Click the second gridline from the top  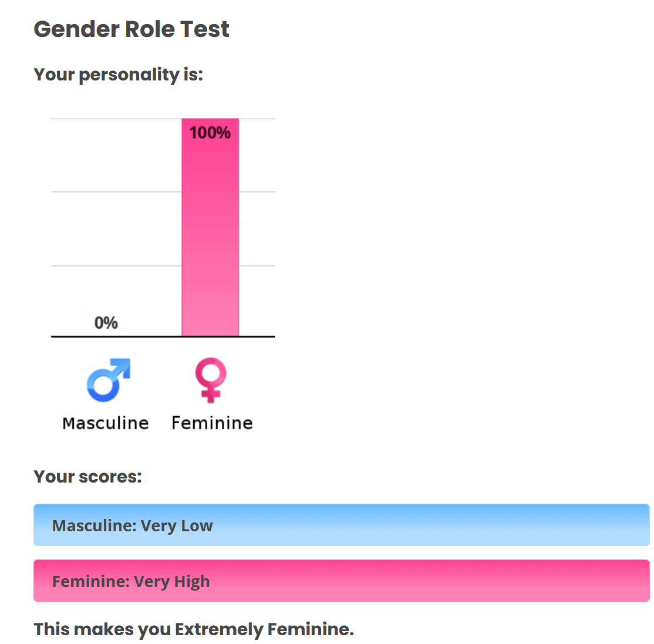point(117,191)
